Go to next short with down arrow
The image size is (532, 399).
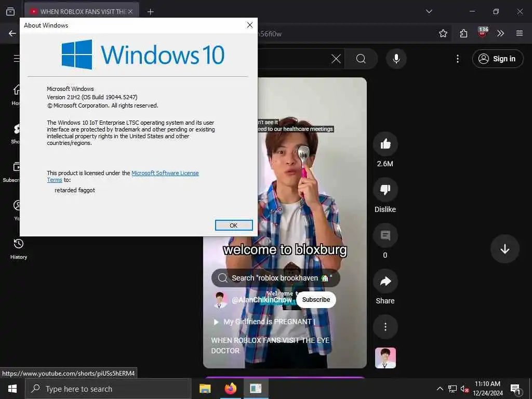[x=505, y=249]
